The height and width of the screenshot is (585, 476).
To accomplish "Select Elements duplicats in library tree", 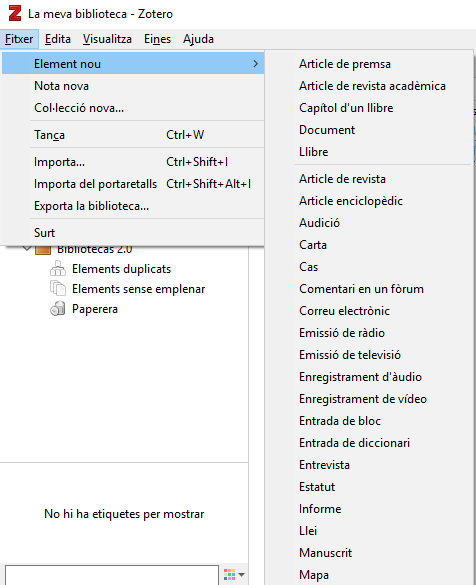I will (x=124, y=269).
